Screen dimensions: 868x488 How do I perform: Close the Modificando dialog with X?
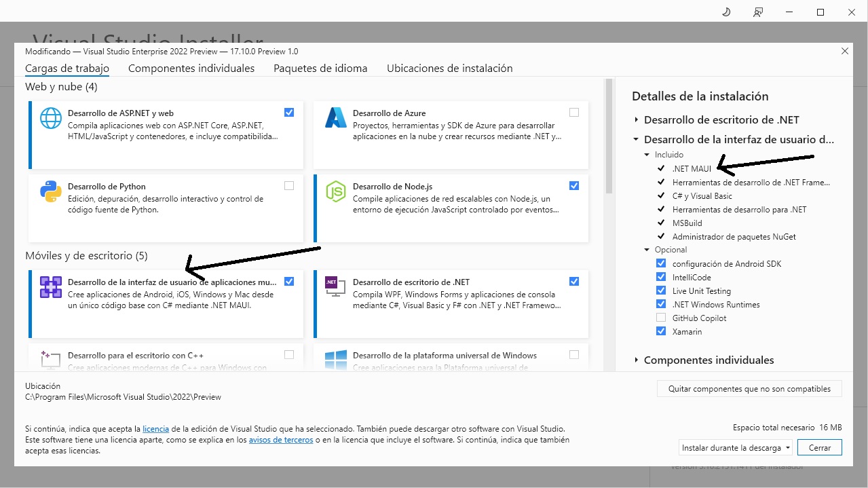click(845, 51)
